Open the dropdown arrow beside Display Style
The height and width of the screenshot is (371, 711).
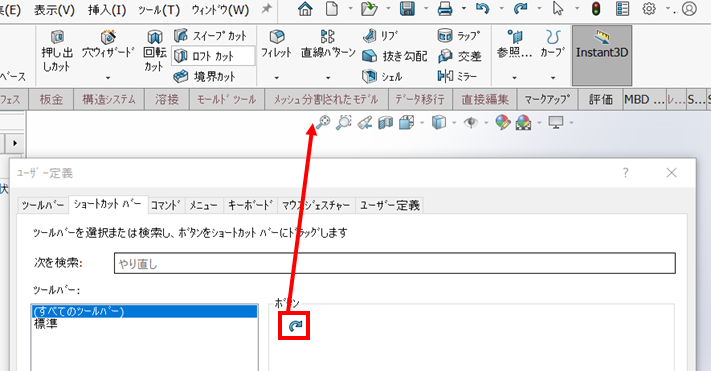454,122
